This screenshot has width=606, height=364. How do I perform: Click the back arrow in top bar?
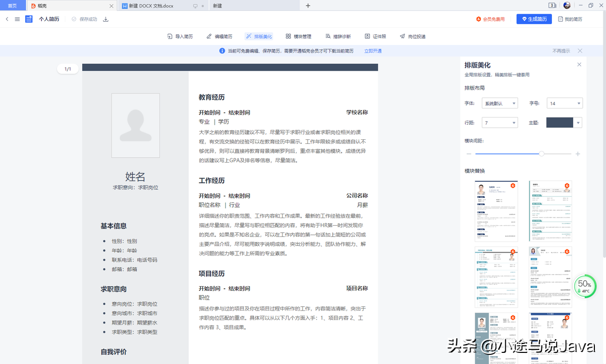click(7, 19)
